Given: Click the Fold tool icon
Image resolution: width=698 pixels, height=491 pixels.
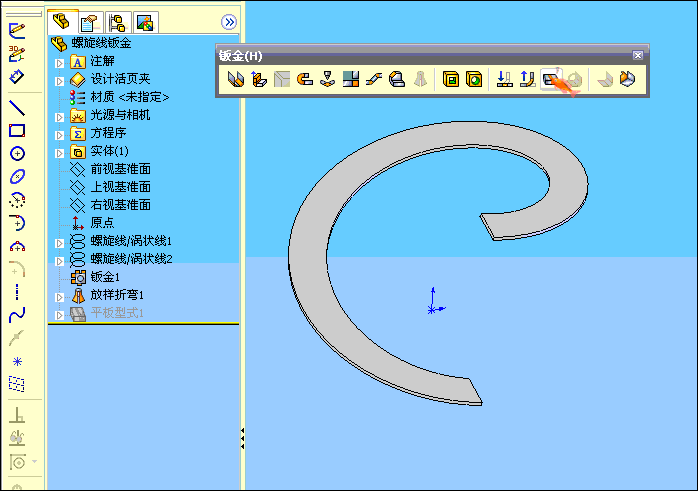Looking at the screenshot, I should pos(528,79).
